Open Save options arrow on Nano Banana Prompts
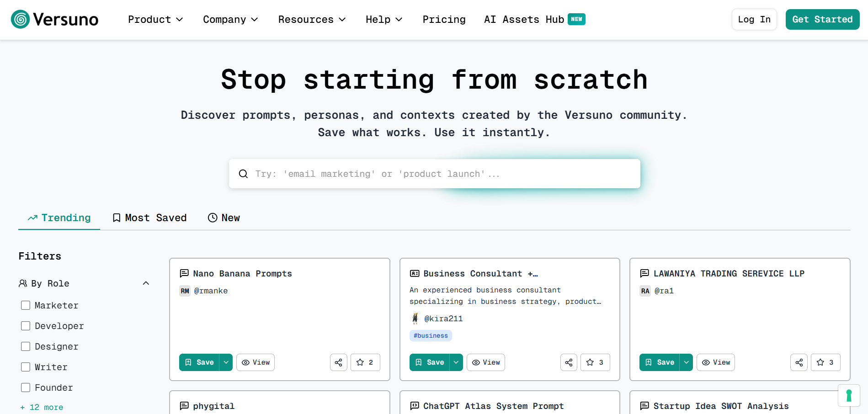Image resolution: width=868 pixels, height=414 pixels. click(226, 362)
